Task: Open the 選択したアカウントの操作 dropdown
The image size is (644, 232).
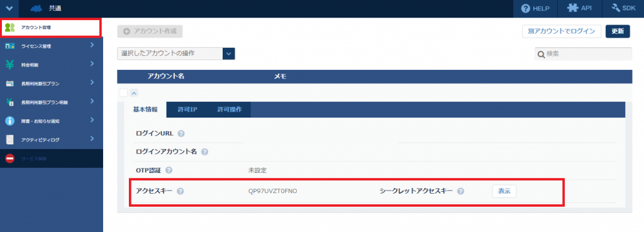Action: point(176,53)
